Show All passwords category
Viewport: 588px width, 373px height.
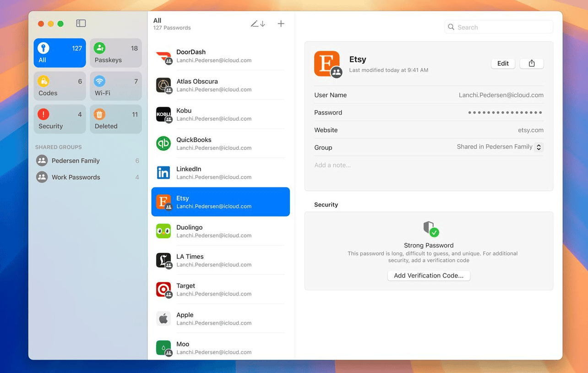(x=60, y=53)
